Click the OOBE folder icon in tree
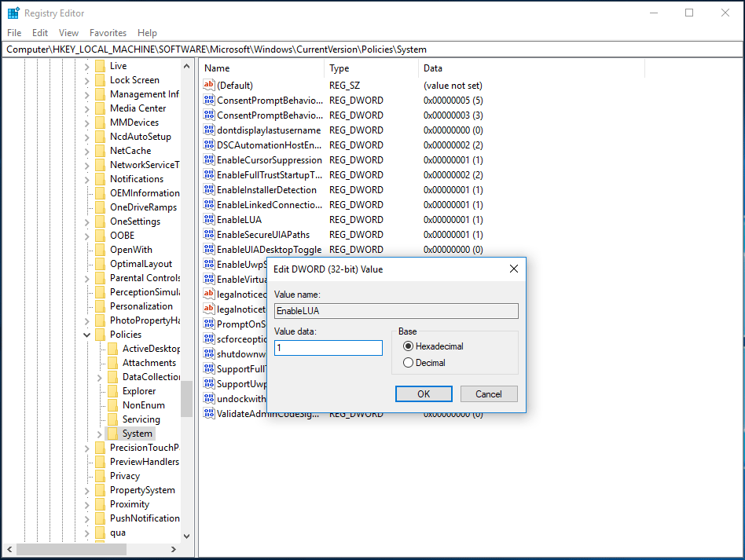 click(100, 236)
